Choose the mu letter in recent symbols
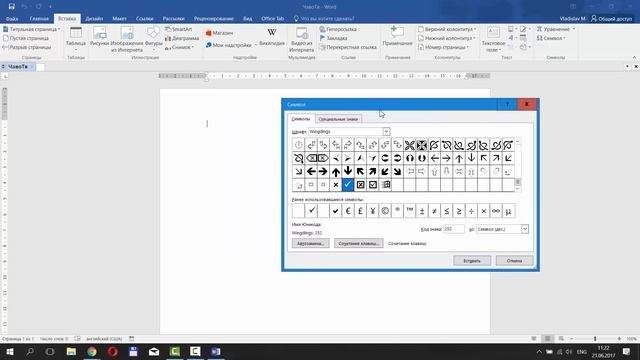This screenshot has width=640, height=360. pyautogui.click(x=508, y=211)
